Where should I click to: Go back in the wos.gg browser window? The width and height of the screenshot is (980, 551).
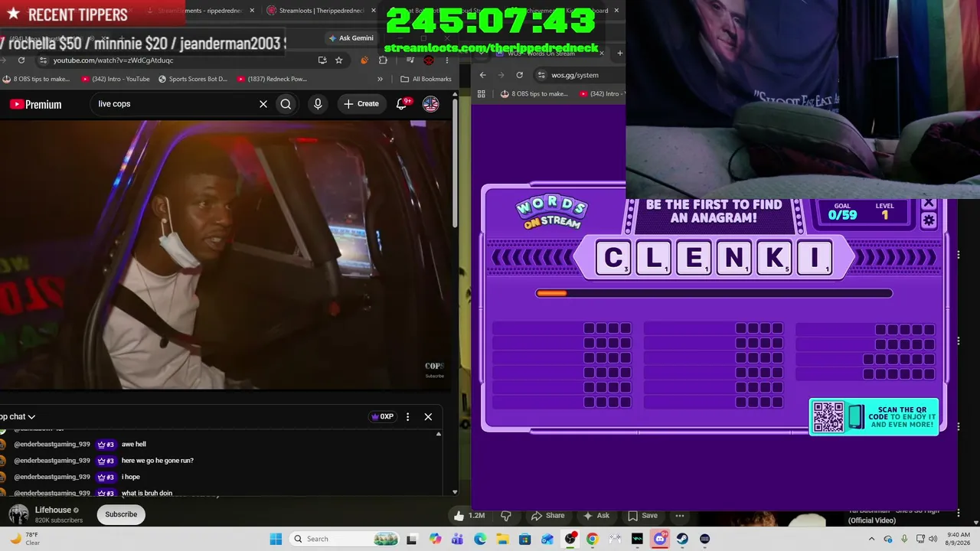(x=482, y=75)
